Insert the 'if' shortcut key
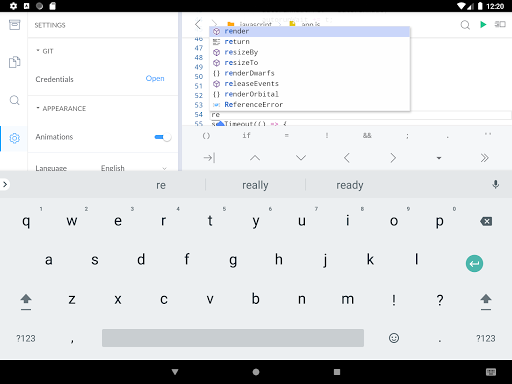 (246, 135)
